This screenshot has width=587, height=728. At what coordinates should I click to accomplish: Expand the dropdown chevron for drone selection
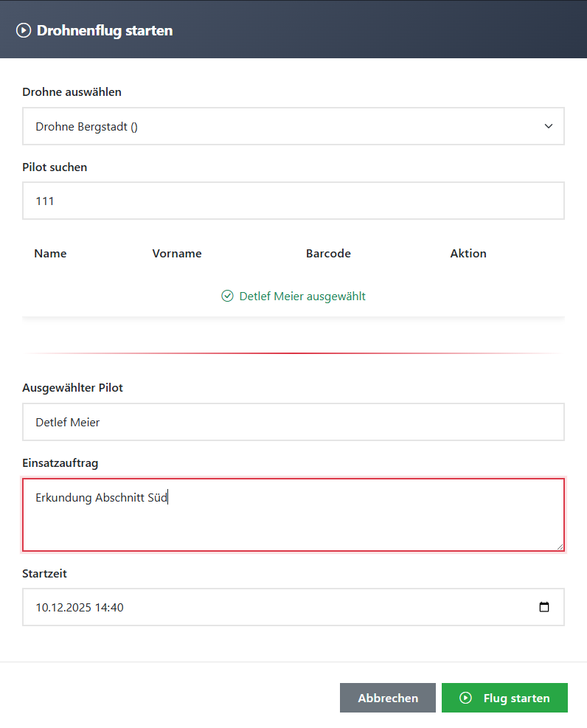point(548,126)
